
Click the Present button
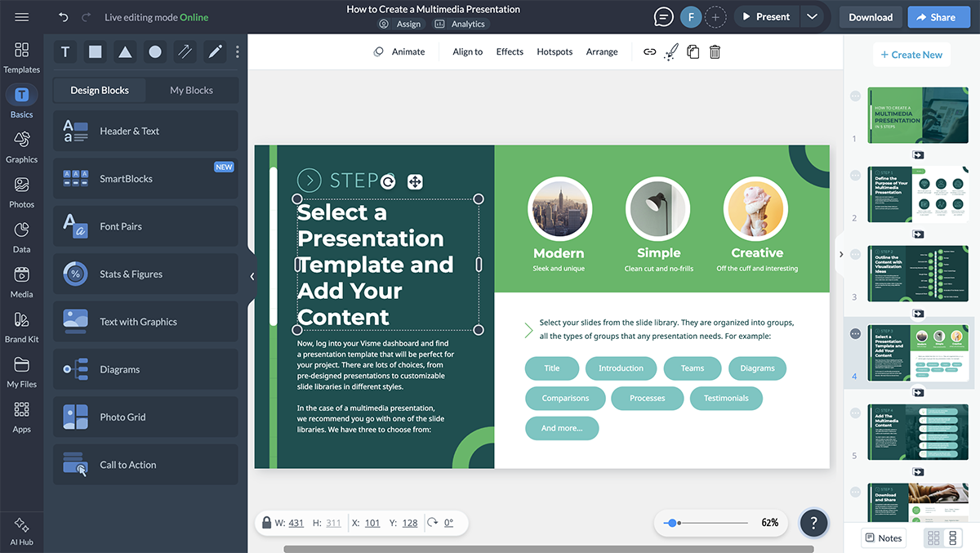tap(766, 17)
